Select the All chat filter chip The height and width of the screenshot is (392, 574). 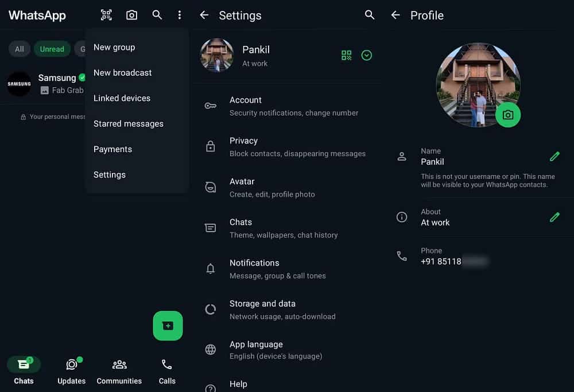click(20, 49)
